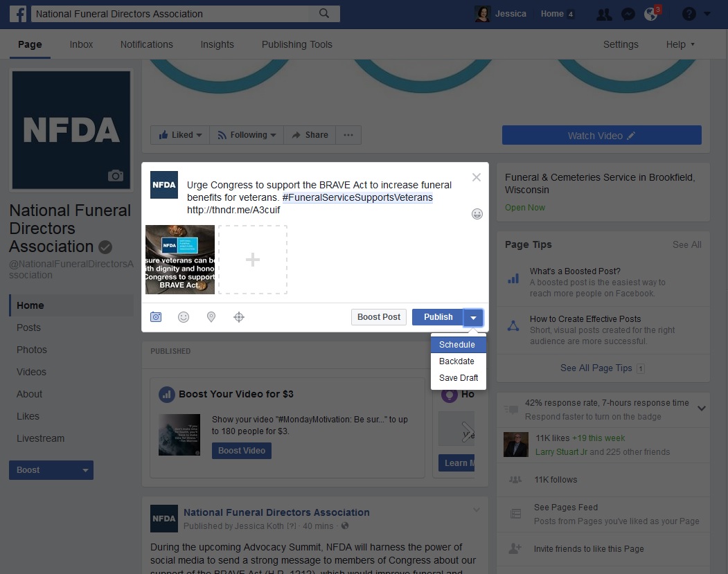The width and height of the screenshot is (728, 574).
Task: Click the Boost Video button
Action: 242,451
